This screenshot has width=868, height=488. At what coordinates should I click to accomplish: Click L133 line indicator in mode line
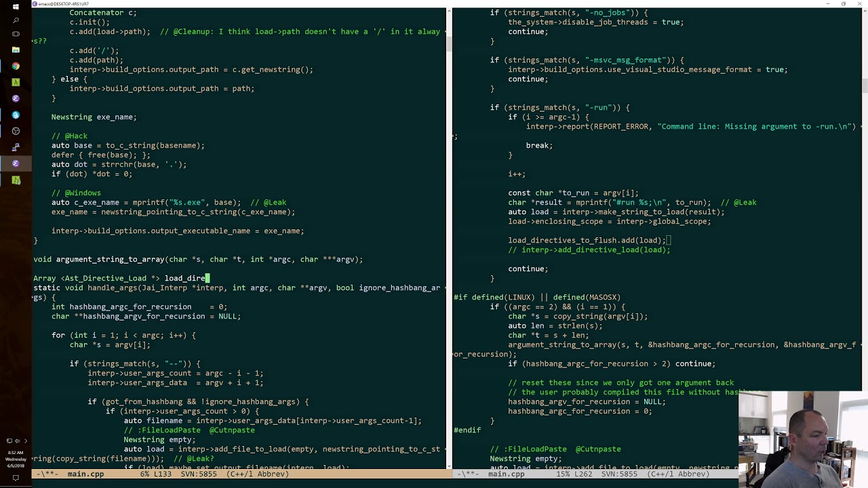click(x=162, y=474)
